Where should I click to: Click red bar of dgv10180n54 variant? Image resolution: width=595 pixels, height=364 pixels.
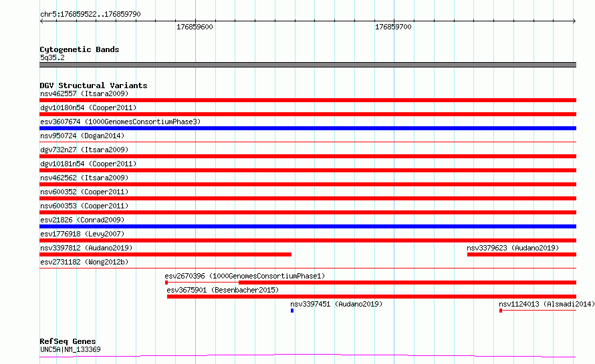point(308,114)
